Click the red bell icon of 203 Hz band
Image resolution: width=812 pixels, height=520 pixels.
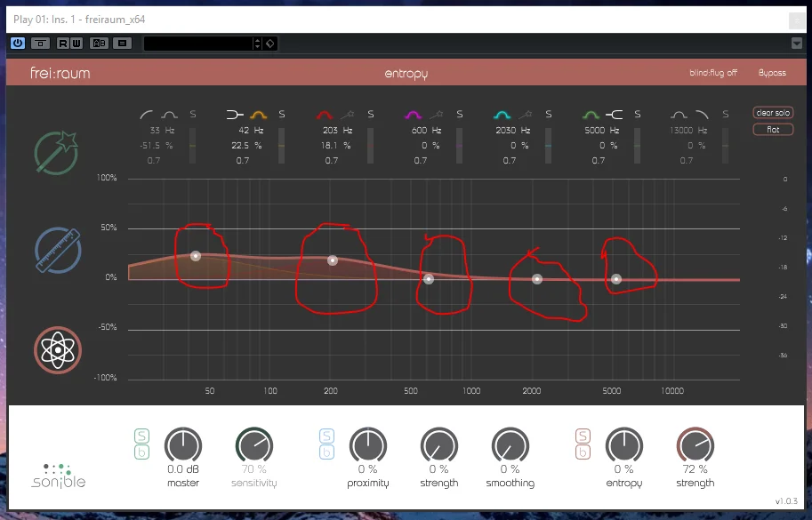pos(325,115)
